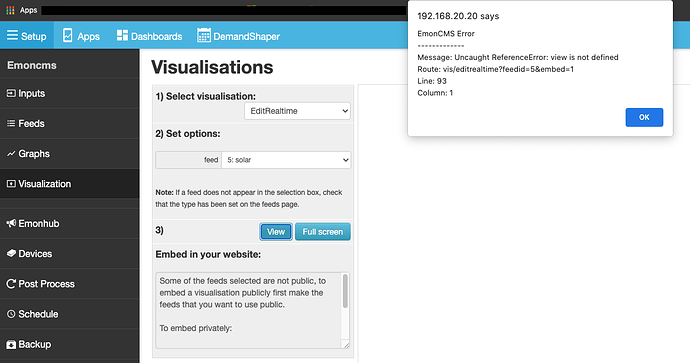The height and width of the screenshot is (363, 690).
Task: Click the embed text area resize handle
Action: point(346,345)
